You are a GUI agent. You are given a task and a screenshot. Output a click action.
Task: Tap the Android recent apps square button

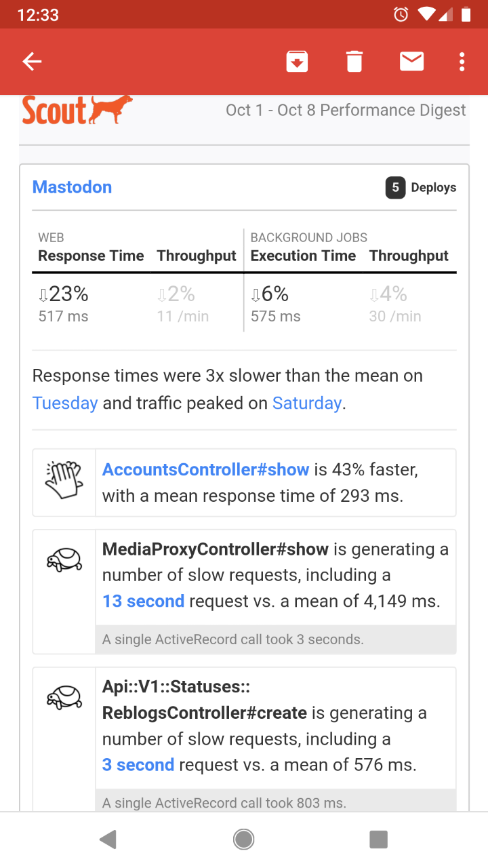[378, 840]
